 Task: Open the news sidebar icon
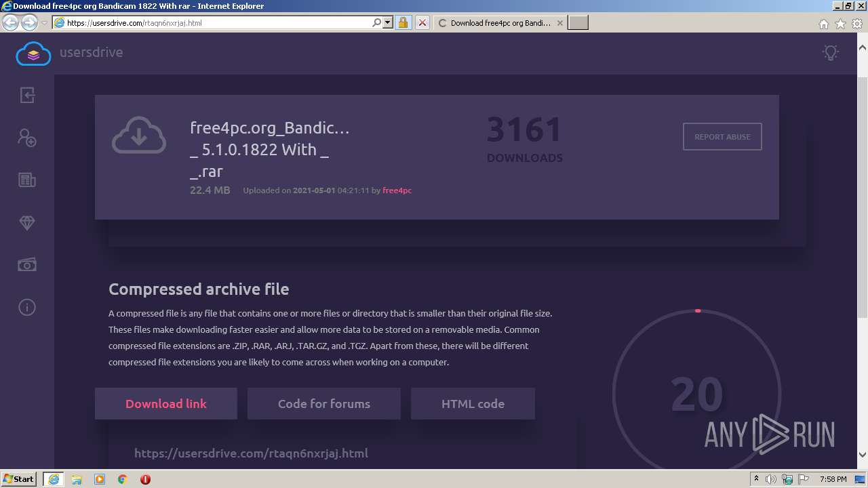[x=27, y=180]
